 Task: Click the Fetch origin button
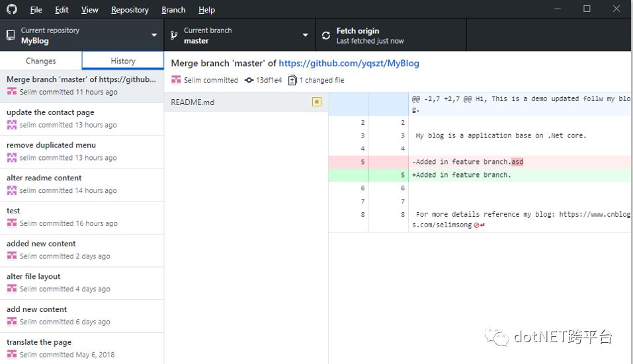click(390, 35)
